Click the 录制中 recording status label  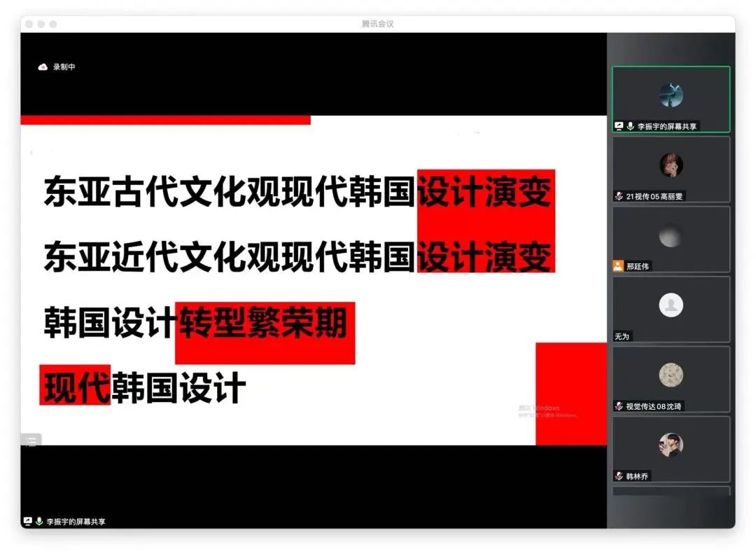(64, 67)
